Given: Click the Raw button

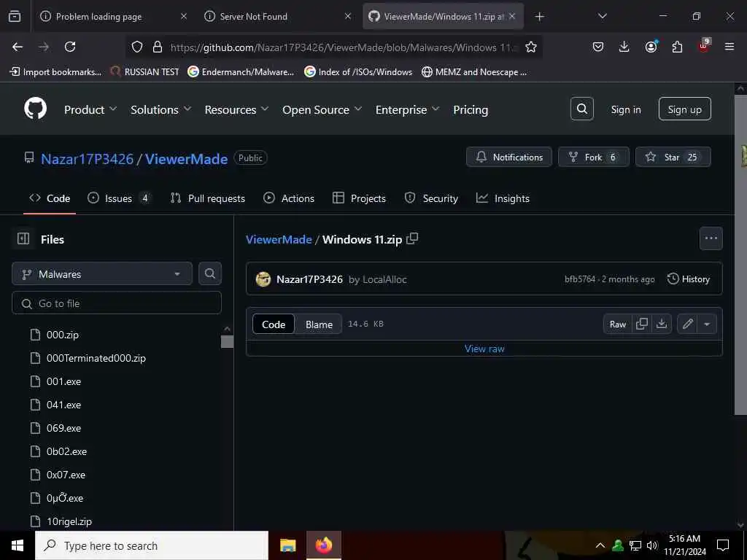Looking at the screenshot, I should [617, 324].
